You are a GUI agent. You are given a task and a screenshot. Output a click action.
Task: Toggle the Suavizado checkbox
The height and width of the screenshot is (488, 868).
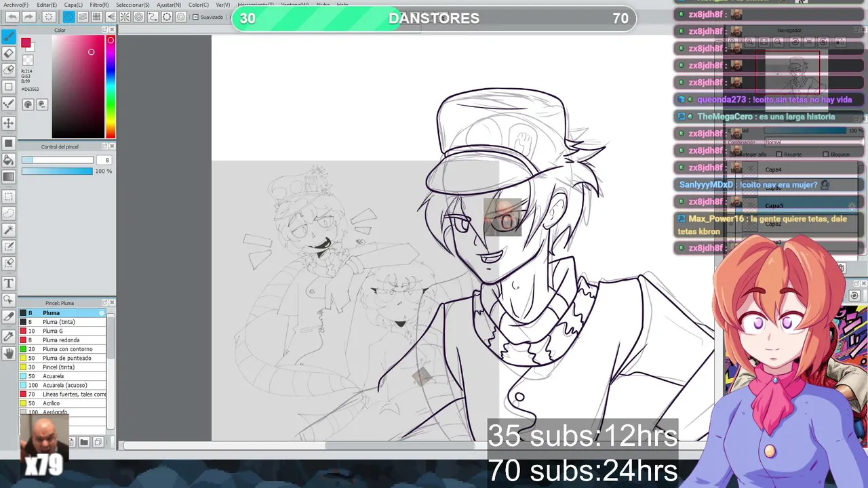(x=195, y=17)
